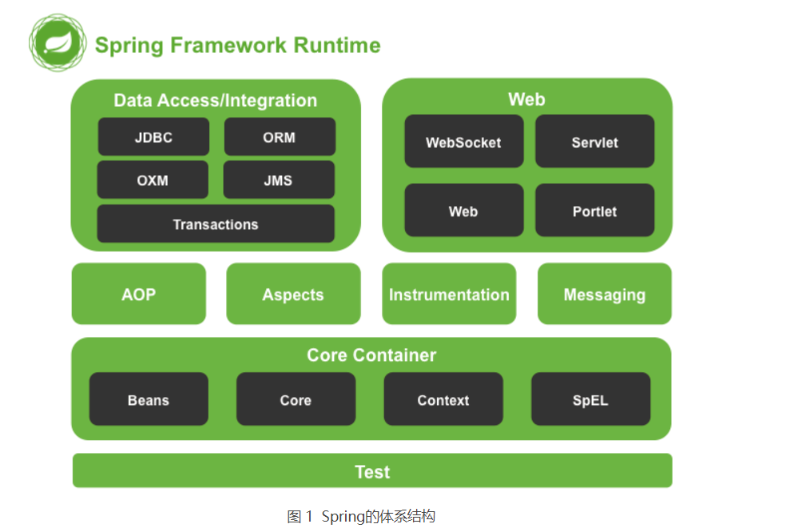Select the Beans module box
This screenshot has width=802, height=532.
coord(149,399)
